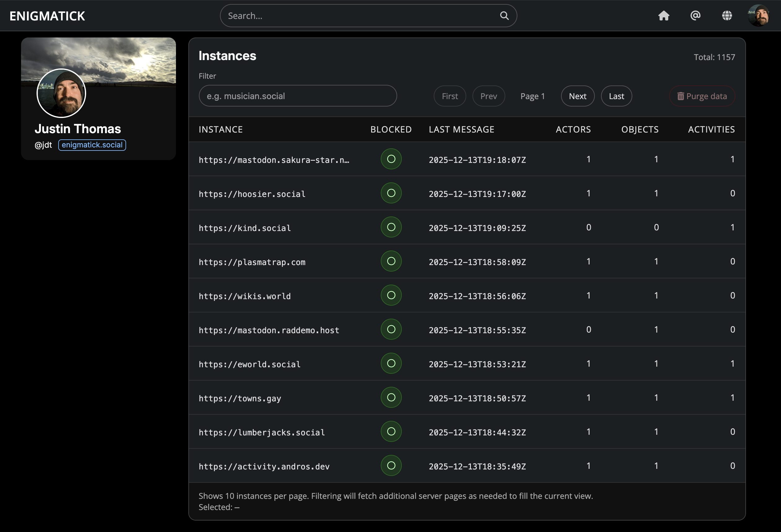Focus the top Search box

point(361,16)
